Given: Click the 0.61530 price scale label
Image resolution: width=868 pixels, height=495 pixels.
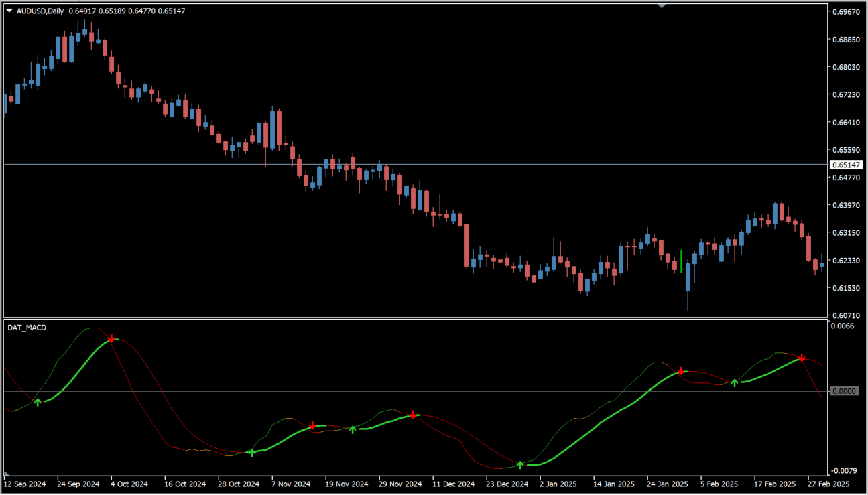Looking at the screenshot, I should (x=847, y=288).
